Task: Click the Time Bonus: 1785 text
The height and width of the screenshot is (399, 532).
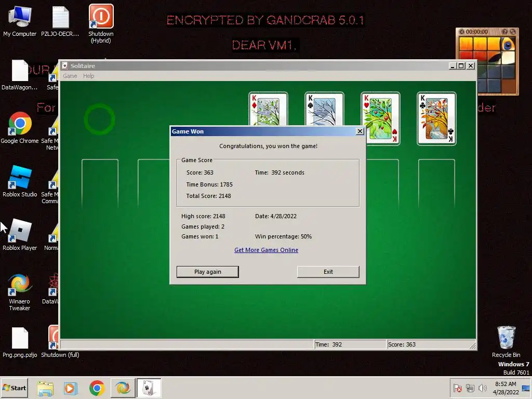Action: (x=209, y=184)
